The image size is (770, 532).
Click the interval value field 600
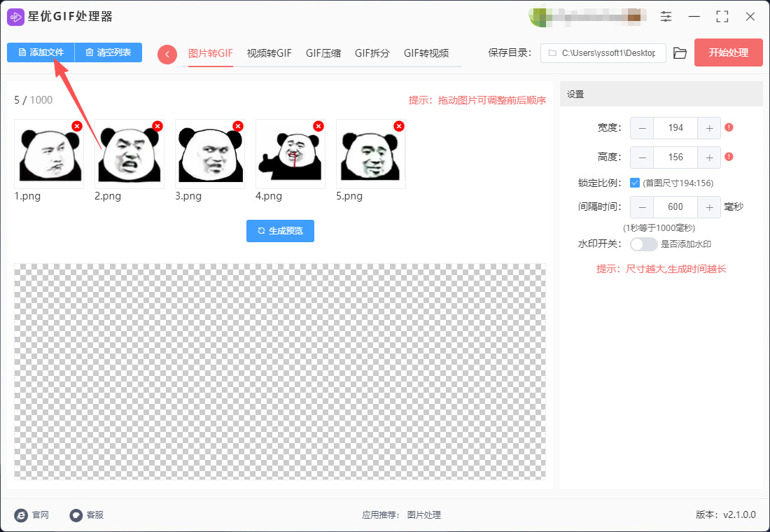tap(675, 207)
